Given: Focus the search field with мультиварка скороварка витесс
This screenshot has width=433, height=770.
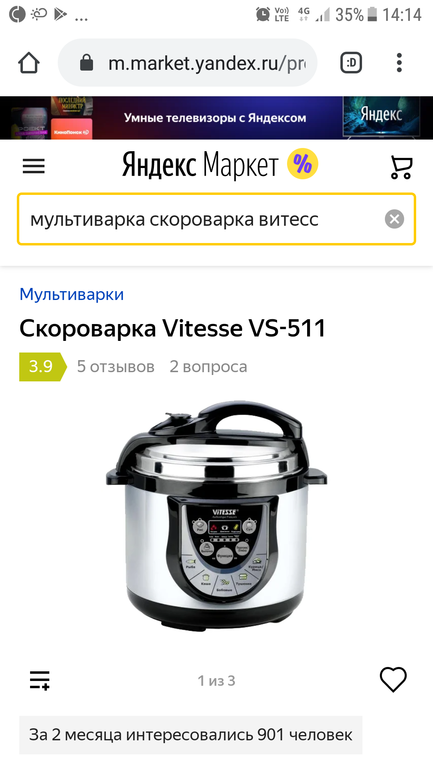Looking at the screenshot, I should pyautogui.click(x=216, y=219).
